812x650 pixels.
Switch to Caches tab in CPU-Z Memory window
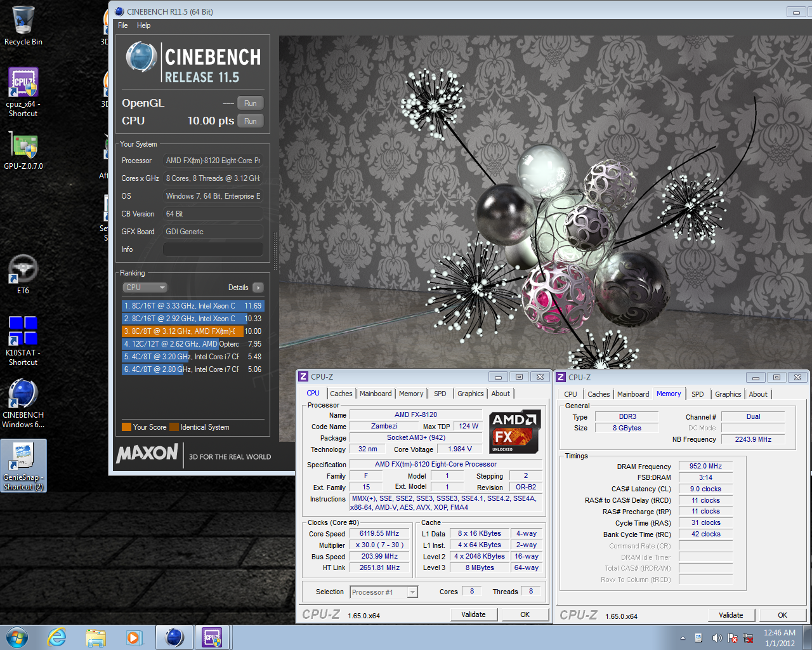click(x=599, y=394)
